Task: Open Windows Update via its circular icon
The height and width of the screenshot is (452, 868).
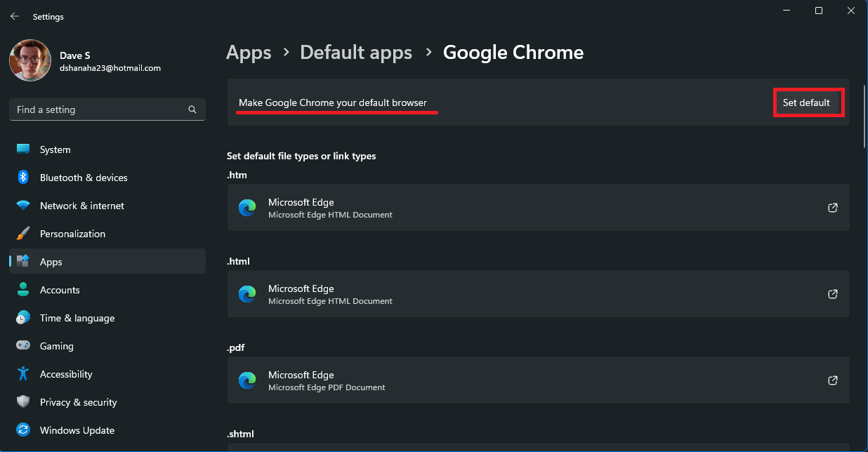Action: coord(23,430)
